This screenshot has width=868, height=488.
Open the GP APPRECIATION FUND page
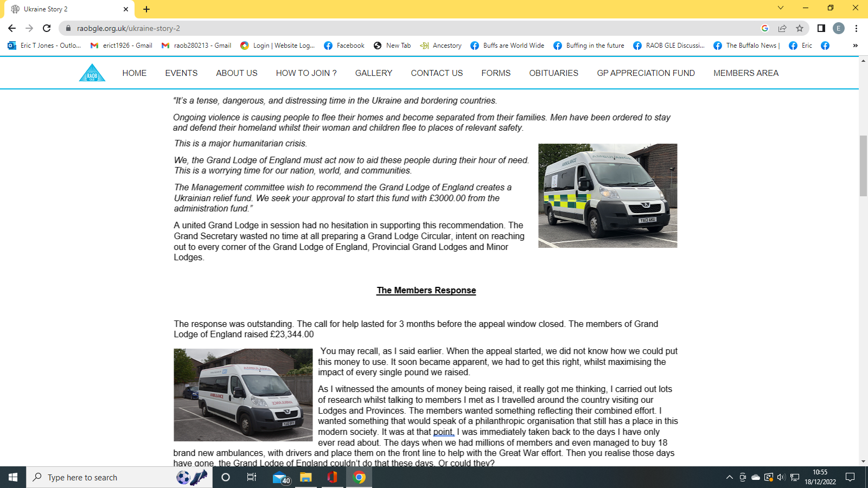click(x=646, y=73)
